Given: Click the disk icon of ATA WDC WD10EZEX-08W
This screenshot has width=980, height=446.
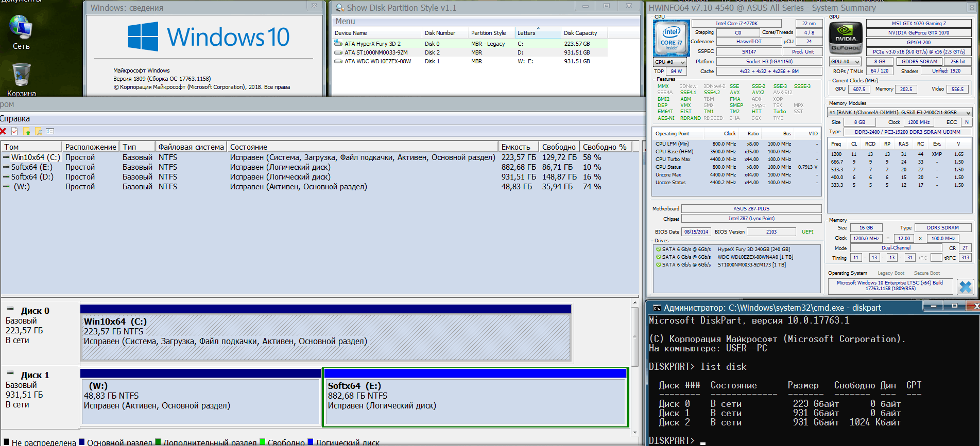Looking at the screenshot, I should (x=338, y=61).
